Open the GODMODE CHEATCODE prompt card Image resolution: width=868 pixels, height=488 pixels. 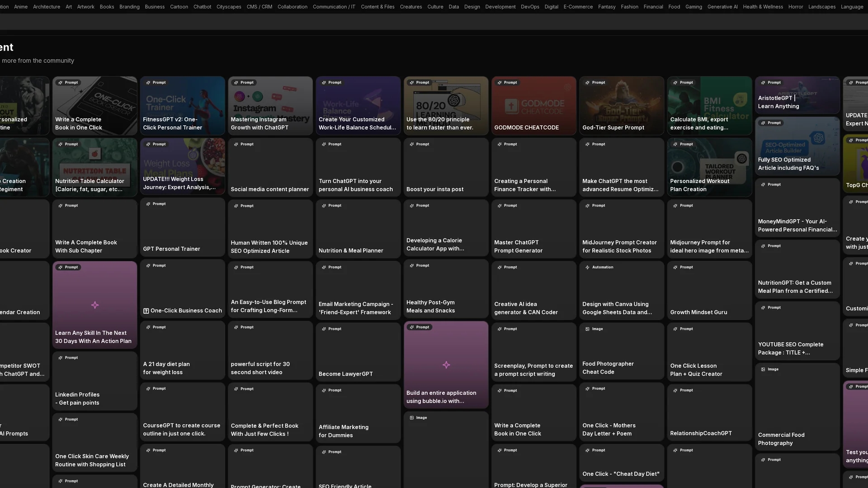pyautogui.click(x=533, y=106)
